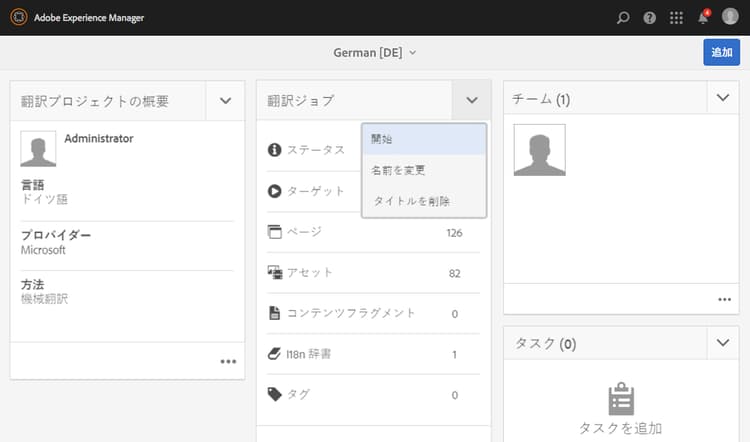
Task: Click the I18n 辞書 row label
Action: tap(309, 354)
